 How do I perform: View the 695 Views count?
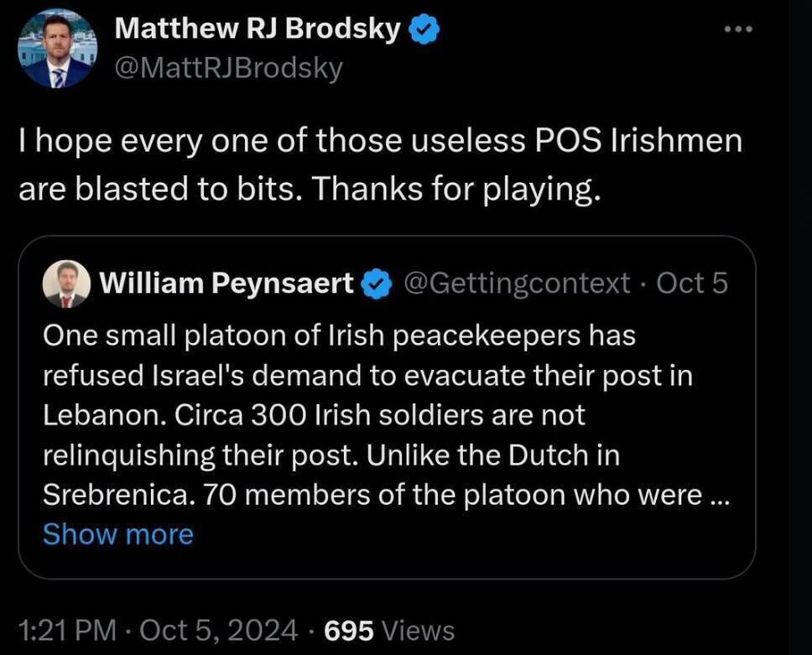click(x=389, y=629)
